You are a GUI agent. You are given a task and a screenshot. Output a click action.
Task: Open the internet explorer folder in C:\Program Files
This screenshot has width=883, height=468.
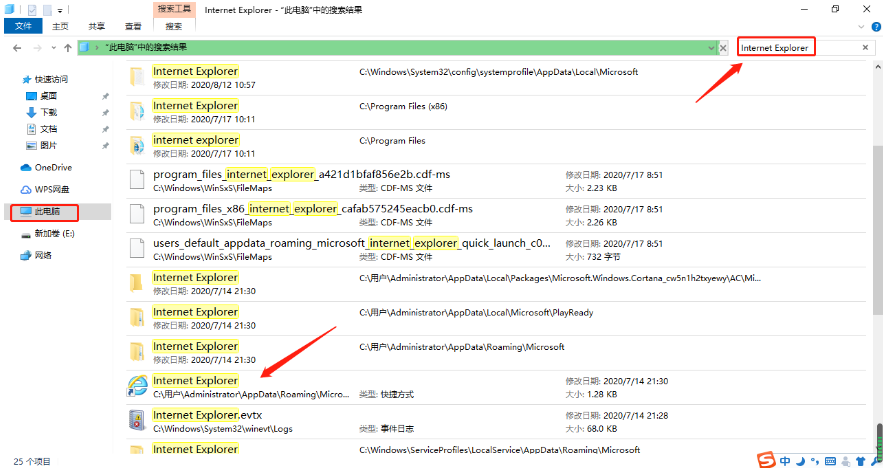136,146
